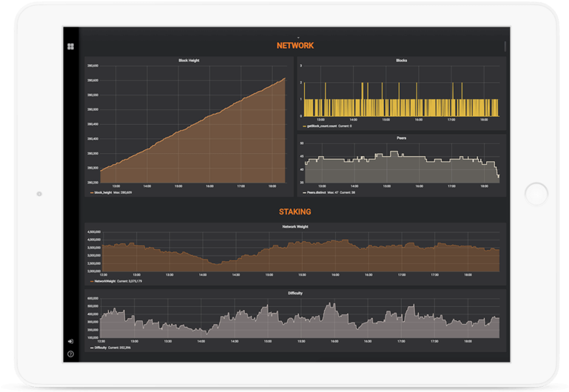Open the Block Height panel title menu
This screenshot has height=392, width=569.
189,61
